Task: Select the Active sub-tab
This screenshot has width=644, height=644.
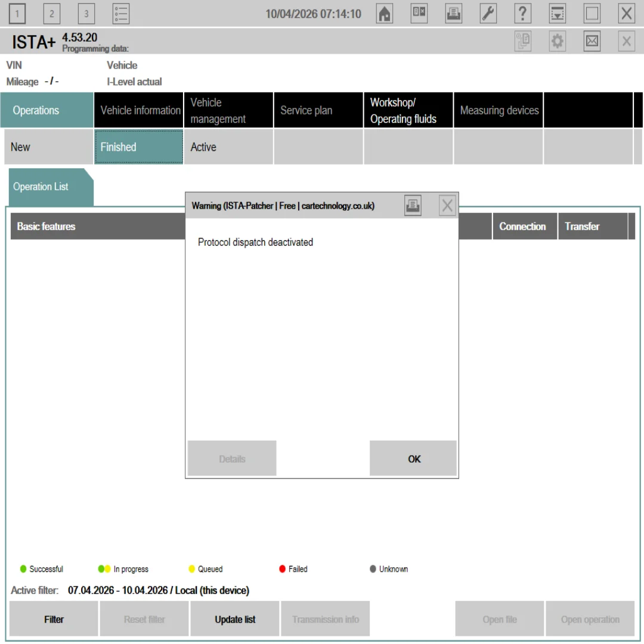Action: tap(229, 147)
